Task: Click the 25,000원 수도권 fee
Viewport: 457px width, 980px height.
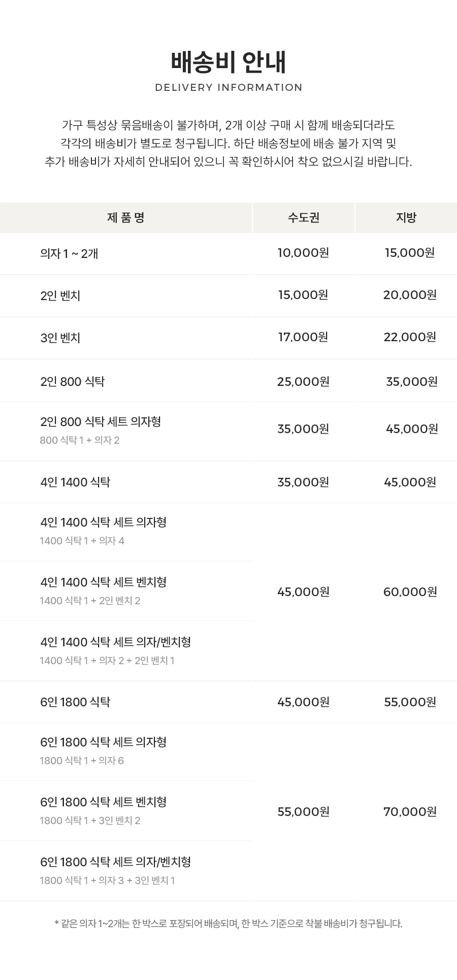Action: [x=303, y=381]
